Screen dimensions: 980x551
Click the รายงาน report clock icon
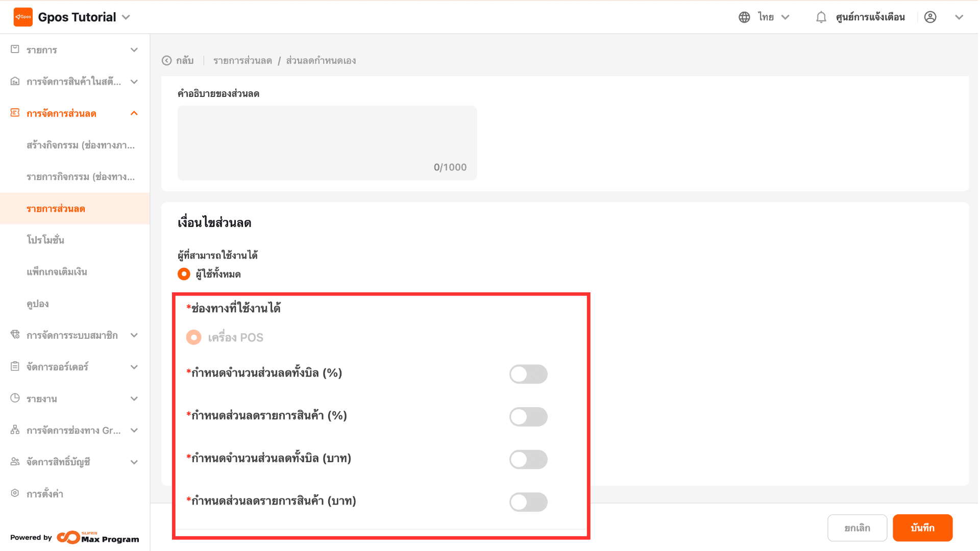15,398
